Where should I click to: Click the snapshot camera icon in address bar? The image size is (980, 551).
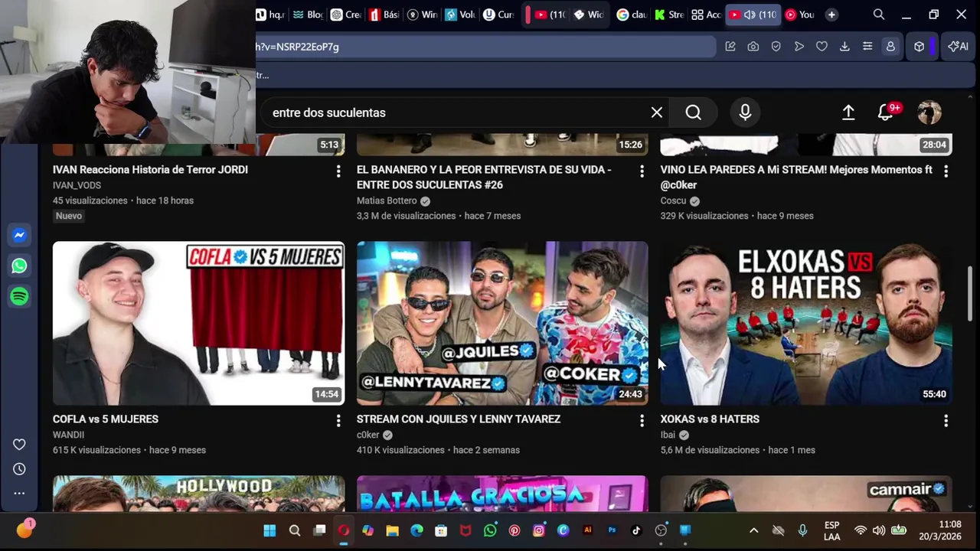tap(753, 47)
